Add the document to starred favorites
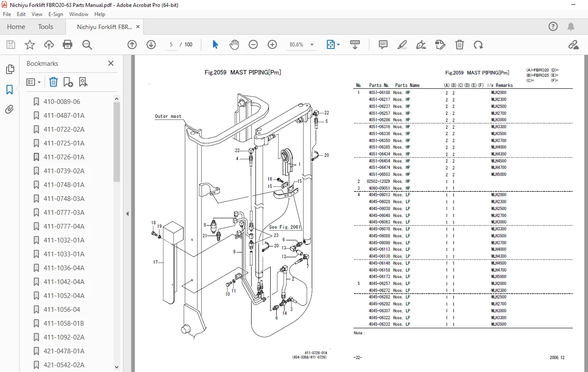Viewport: 588px width, 372px height. (x=29, y=45)
